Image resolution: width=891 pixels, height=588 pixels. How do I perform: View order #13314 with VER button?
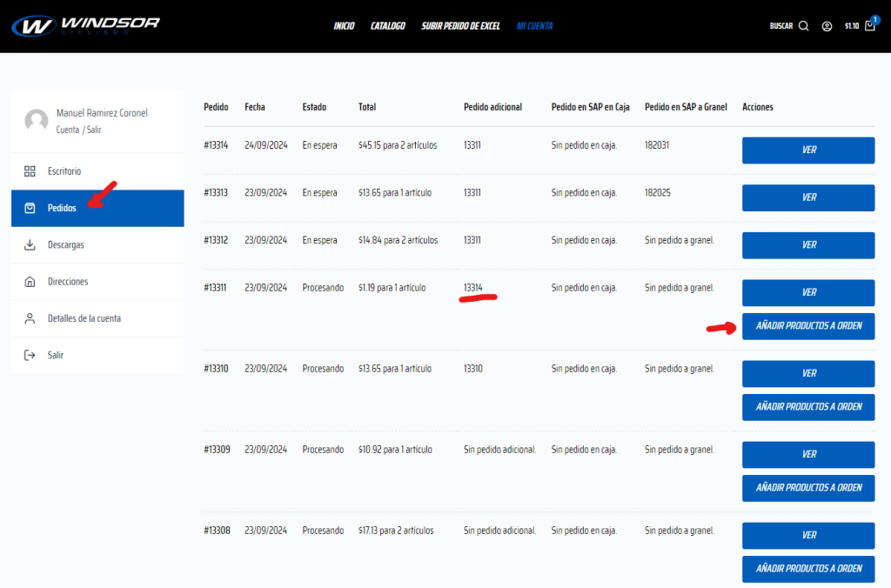(807, 150)
